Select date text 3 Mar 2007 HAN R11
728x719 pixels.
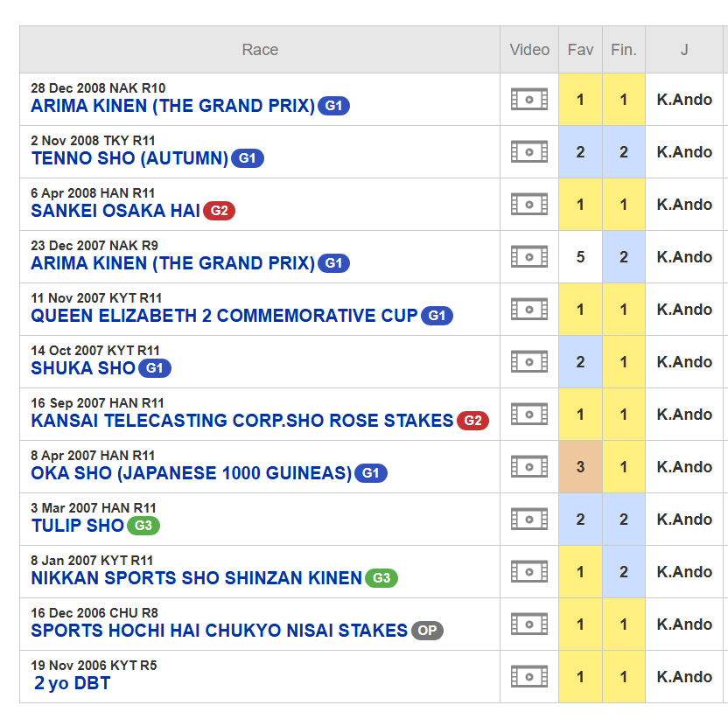[x=94, y=507]
